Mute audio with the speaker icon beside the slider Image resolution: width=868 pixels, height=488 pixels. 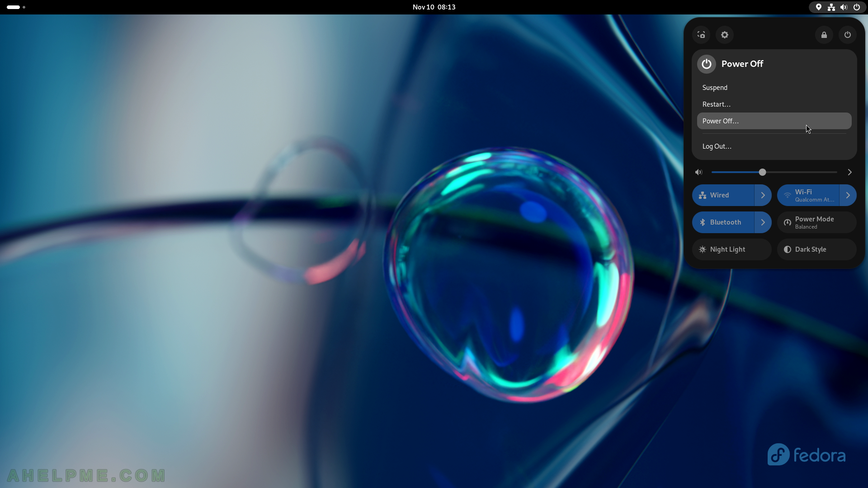tap(699, 172)
